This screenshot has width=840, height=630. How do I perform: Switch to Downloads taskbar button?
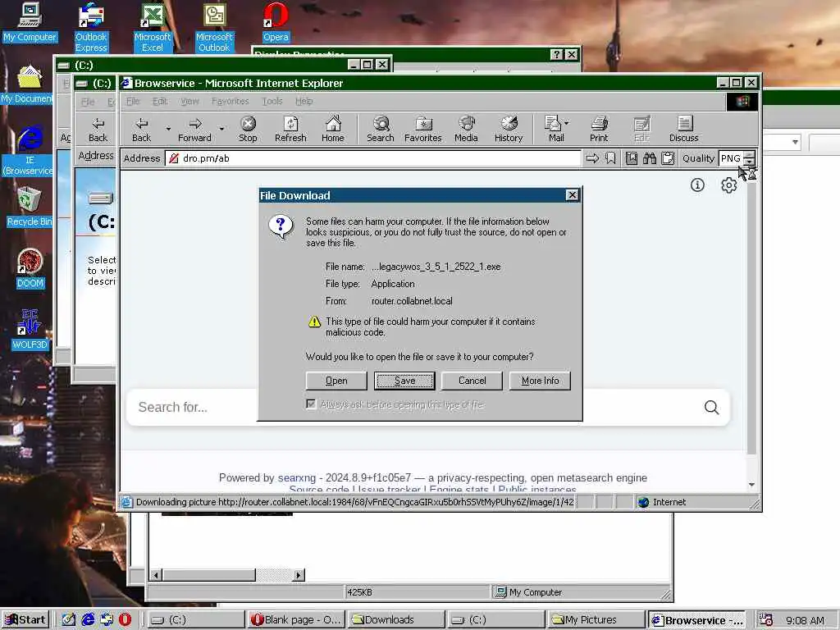pyautogui.click(x=396, y=620)
